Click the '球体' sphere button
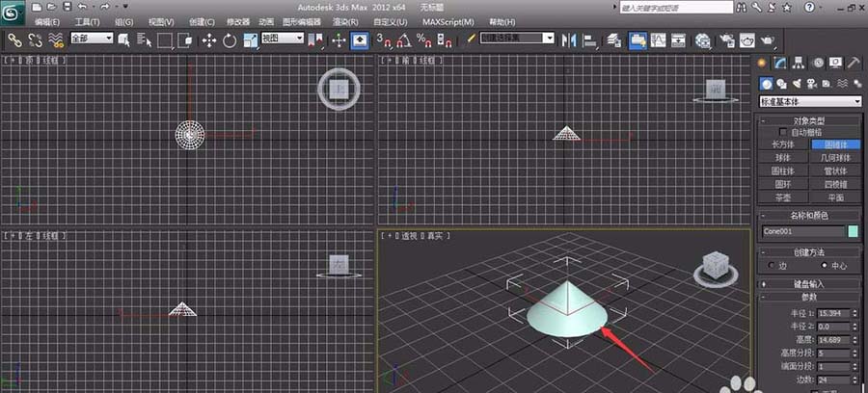Viewport: 868px width, 393px height. tap(783, 158)
